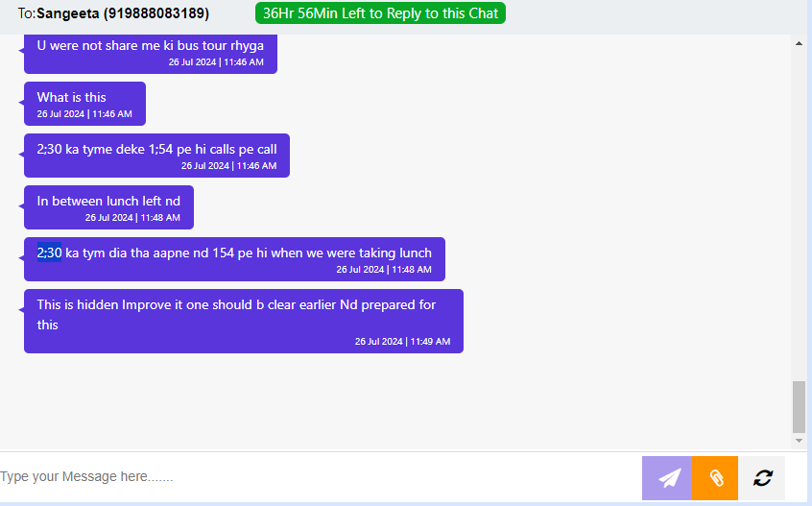
Task: Click the "U were not share me" message
Action: point(151,54)
